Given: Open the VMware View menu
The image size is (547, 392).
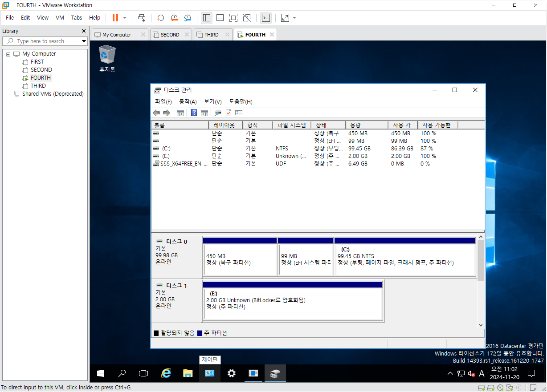Looking at the screenshot, I should point(43,18).
